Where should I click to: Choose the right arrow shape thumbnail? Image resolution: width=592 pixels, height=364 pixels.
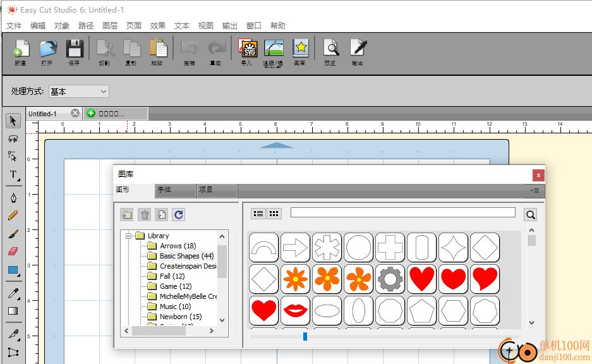pos(295,247)
